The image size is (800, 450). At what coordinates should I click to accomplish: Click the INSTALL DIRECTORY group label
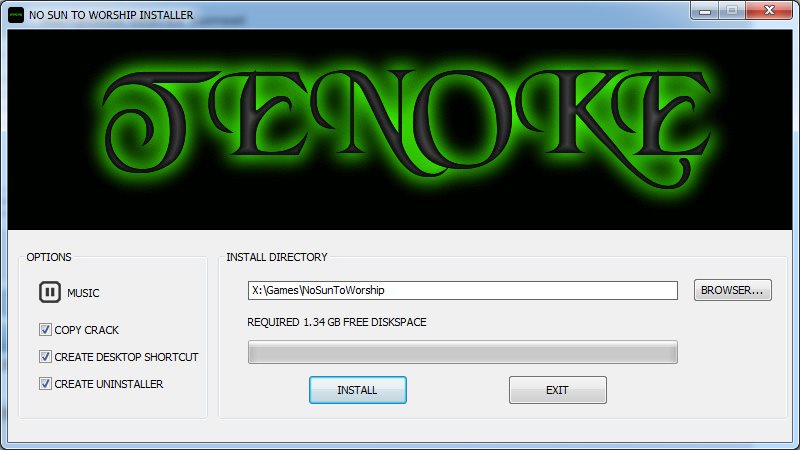pos(277,257)
